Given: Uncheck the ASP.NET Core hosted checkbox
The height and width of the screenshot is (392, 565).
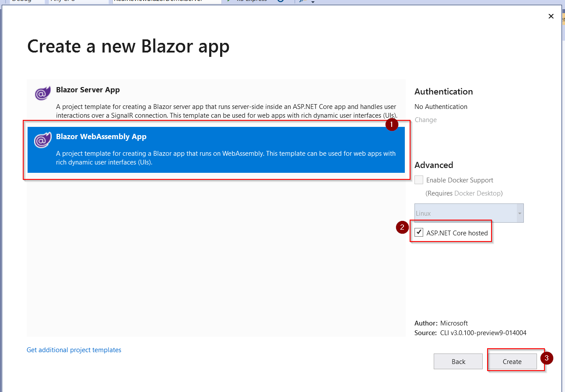Looking at the screenshot, I should click(418, 232).
